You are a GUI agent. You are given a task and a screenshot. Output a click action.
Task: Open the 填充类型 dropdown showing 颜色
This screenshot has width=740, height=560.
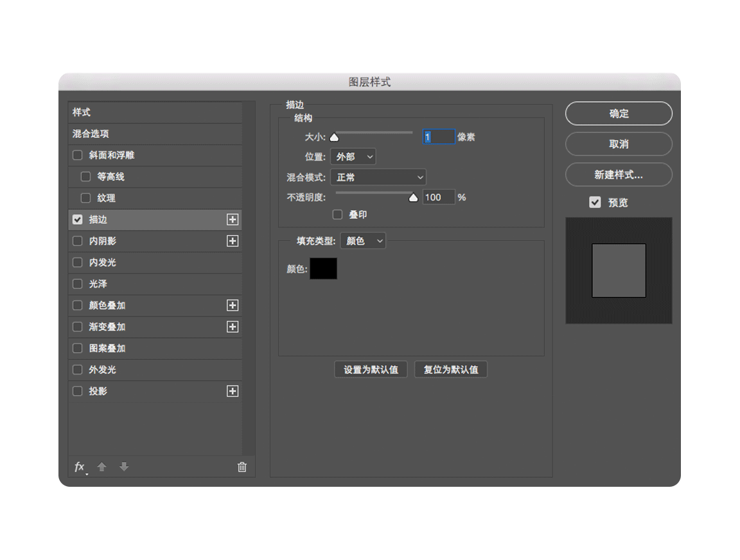(x=363, y=241)
